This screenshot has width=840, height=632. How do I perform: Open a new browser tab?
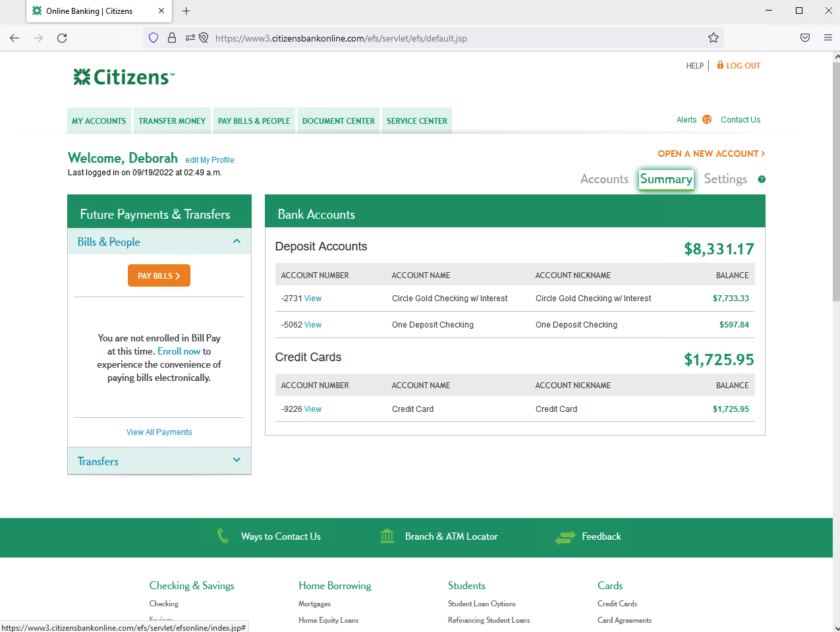click(186, 11)
